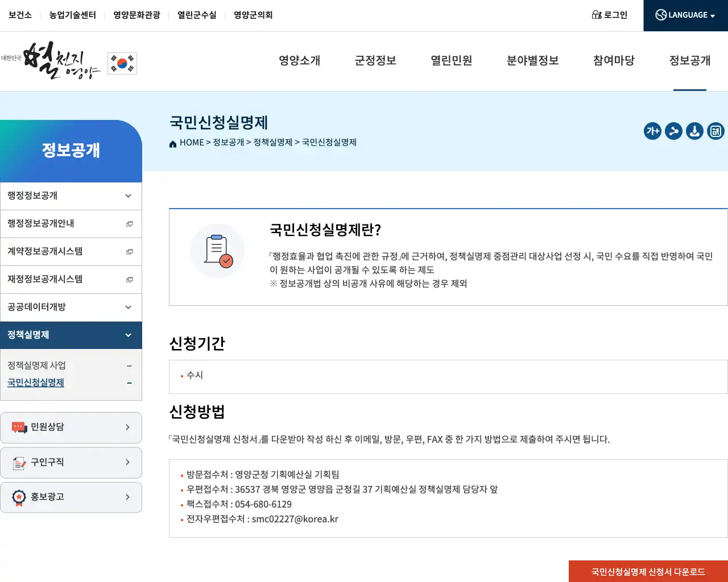This screenshot has width=728, height=582.
Task: Open the 참여마당 main menu
Action: (x=614, y=61)
